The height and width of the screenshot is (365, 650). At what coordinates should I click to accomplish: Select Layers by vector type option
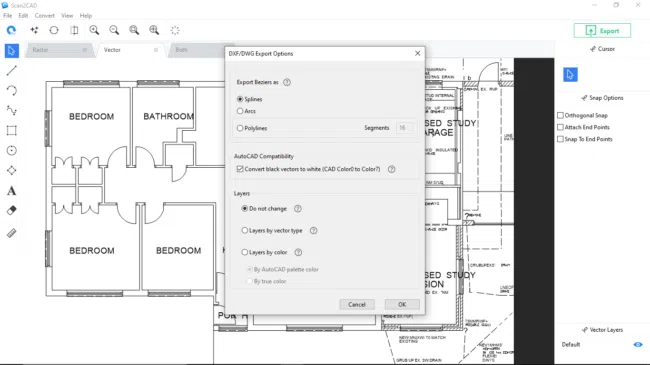click(245, 230)
